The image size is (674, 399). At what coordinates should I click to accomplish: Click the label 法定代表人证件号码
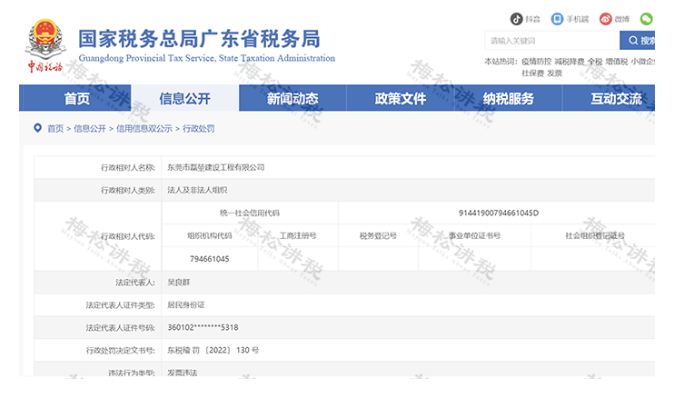[x=120, y=328]
